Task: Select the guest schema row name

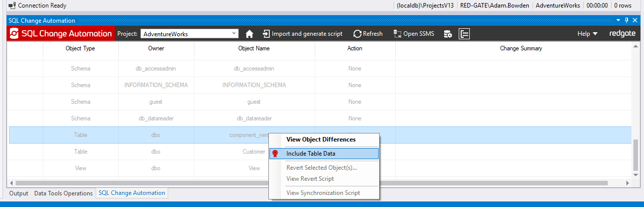Action: click(254, 102)
